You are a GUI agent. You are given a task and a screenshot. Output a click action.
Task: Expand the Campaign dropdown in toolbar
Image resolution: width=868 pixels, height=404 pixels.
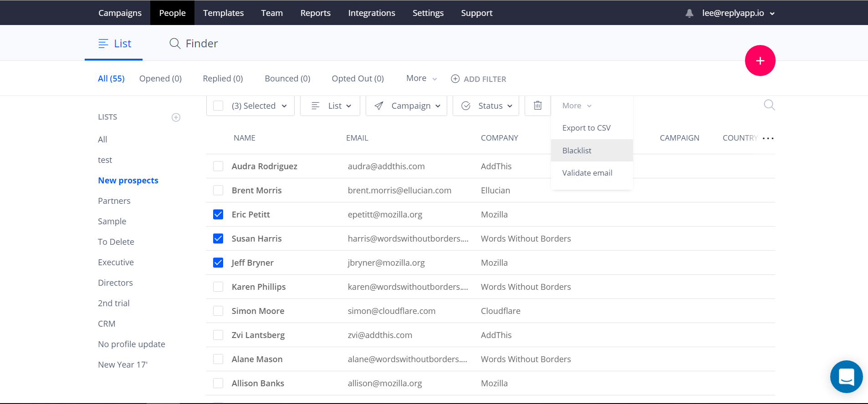tap(406, 106)
